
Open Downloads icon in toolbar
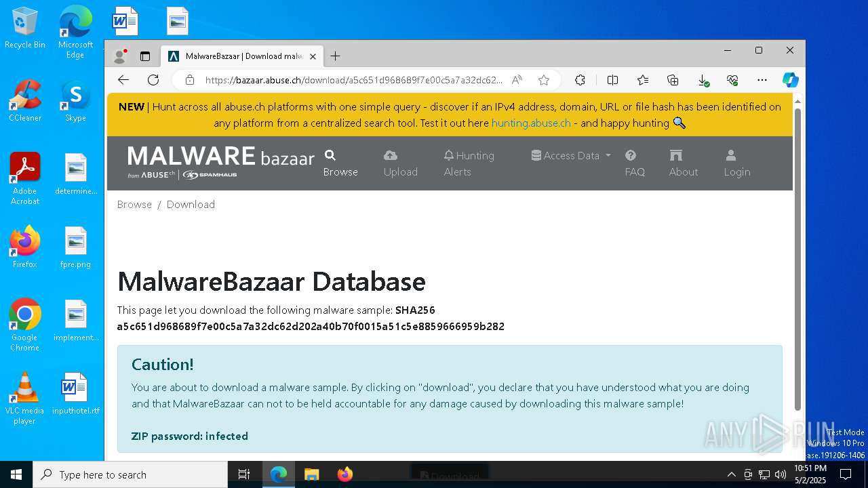pyautogui.click(x=703, y=80)
